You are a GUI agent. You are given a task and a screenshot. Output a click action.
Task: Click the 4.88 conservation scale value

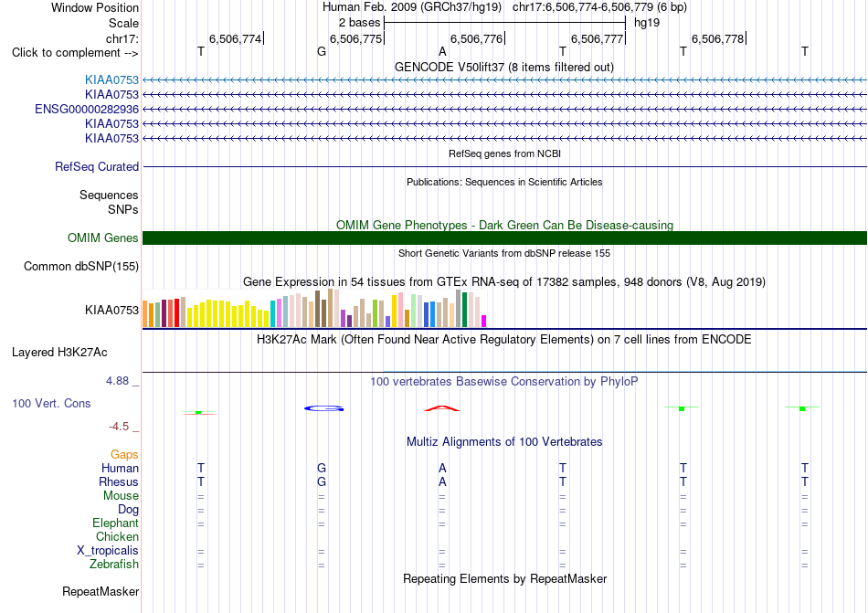coord(117,381)
